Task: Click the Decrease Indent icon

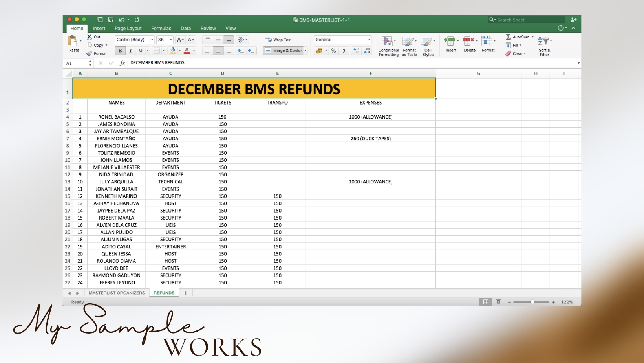Action: [x=241, y=51]
